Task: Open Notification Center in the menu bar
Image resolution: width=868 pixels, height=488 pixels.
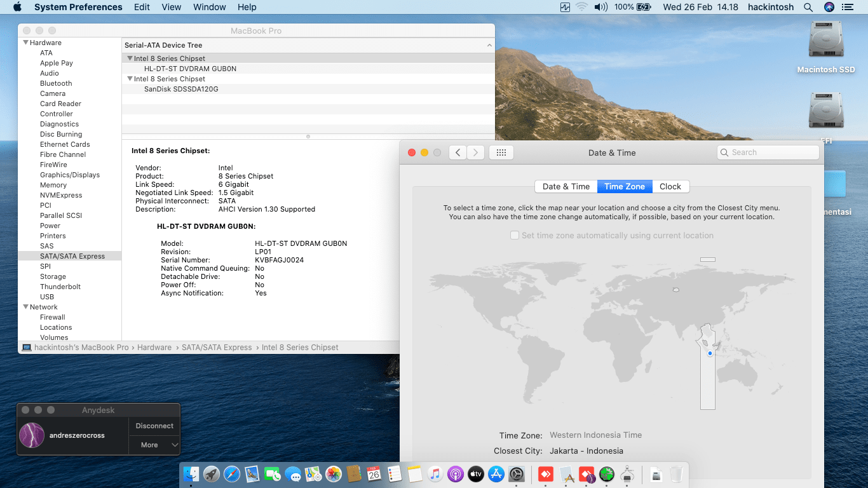Action: (x=848, y=7)
